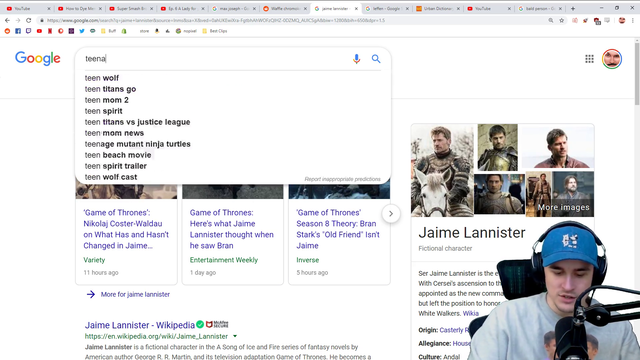Click Report inappropriate predictions
This screenshot has height=360, width=640.
click(342, 179)
